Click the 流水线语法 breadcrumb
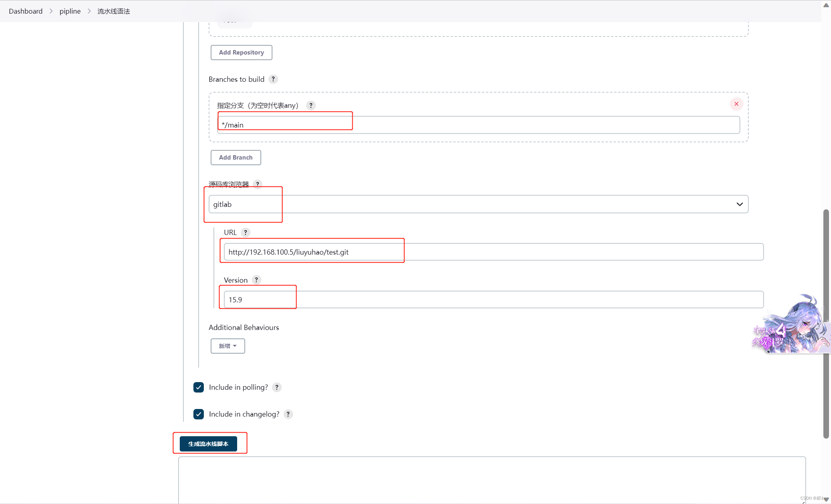The height and width of the screenshot is (504, 831). pos(114,11)
